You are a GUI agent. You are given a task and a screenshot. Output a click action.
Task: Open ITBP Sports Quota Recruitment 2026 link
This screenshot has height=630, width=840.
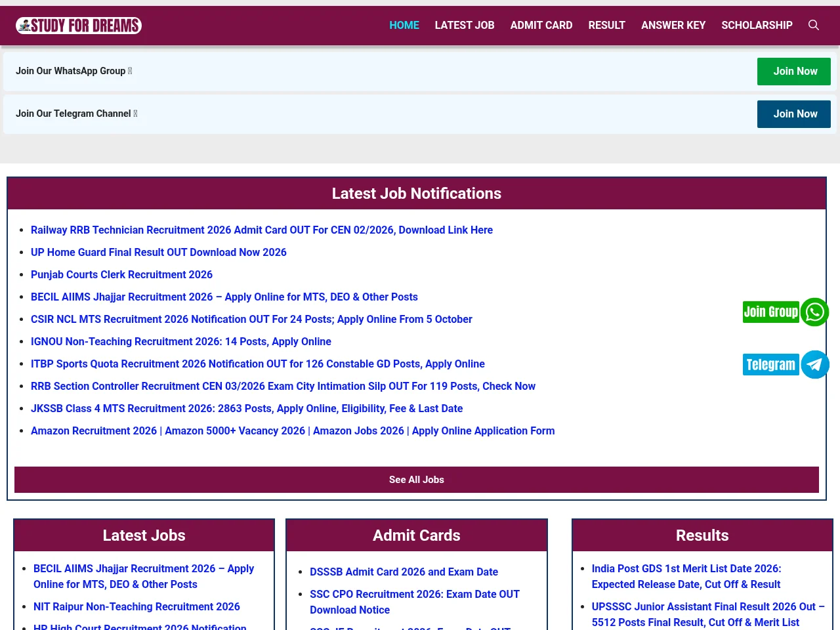pos(258,364)
